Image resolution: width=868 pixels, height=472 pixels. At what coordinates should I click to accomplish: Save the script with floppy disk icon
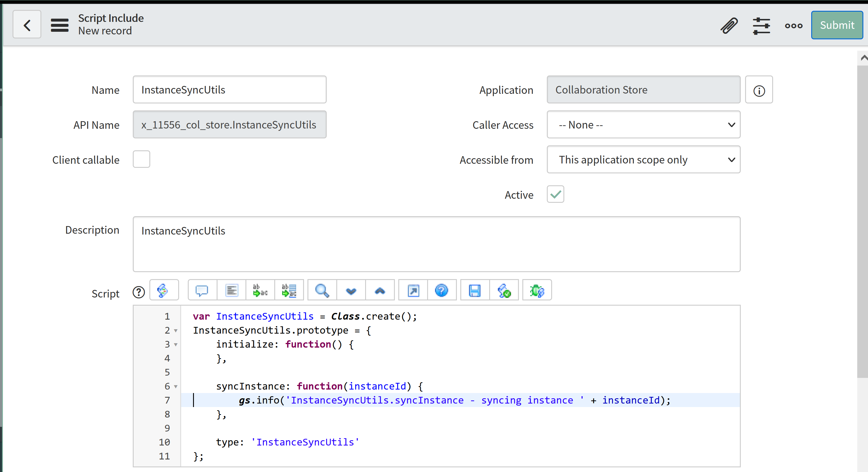pyautogui.click(x=475, y=290)
